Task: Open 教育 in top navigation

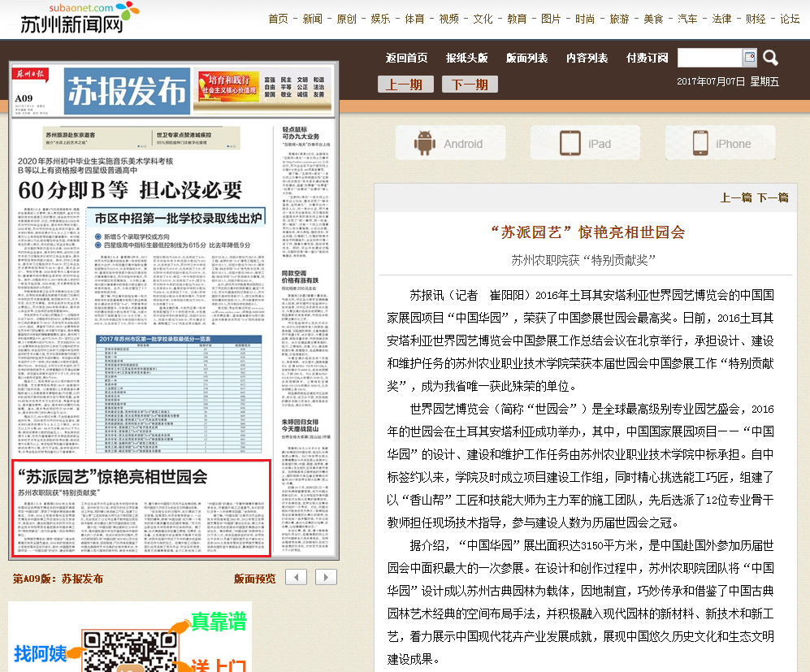Action: click(517, 20)
